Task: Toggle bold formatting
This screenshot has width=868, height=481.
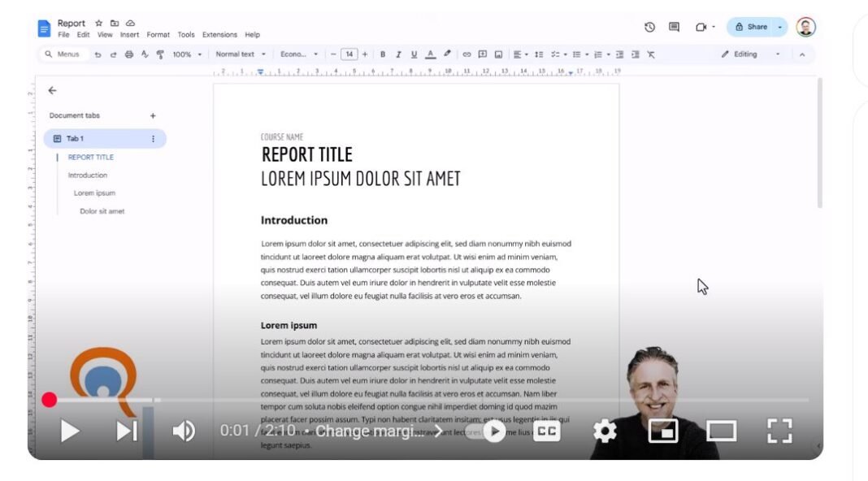Action: coord(382,54)
